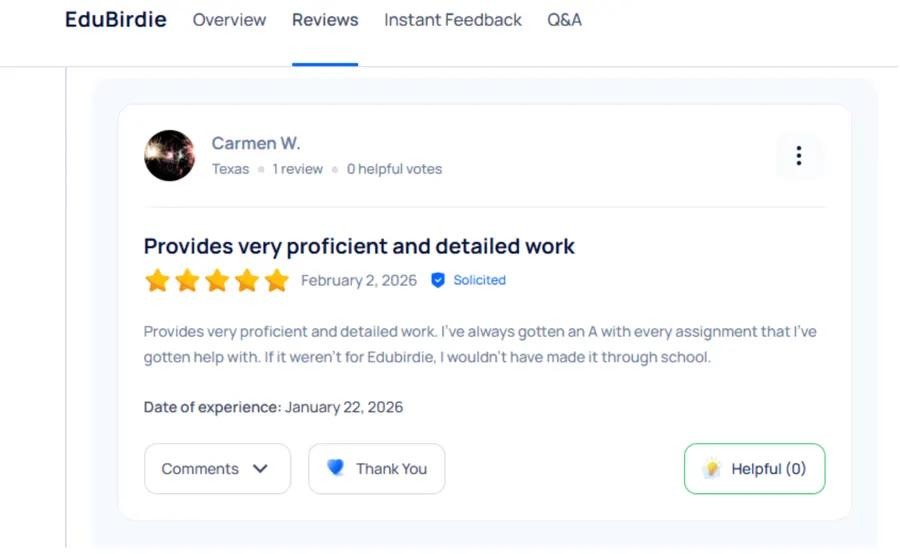
Task: Click the third gold rating star
Action: click(x=217, y=280)
